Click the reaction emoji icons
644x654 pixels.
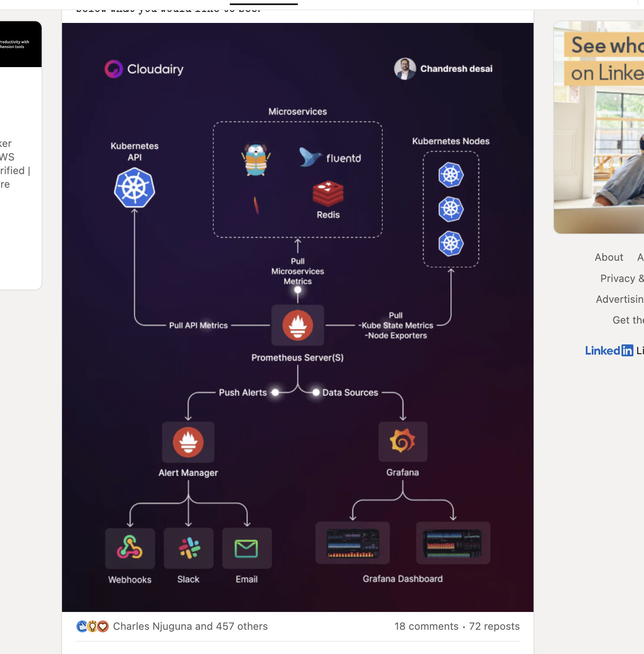(x=93, y=626)
